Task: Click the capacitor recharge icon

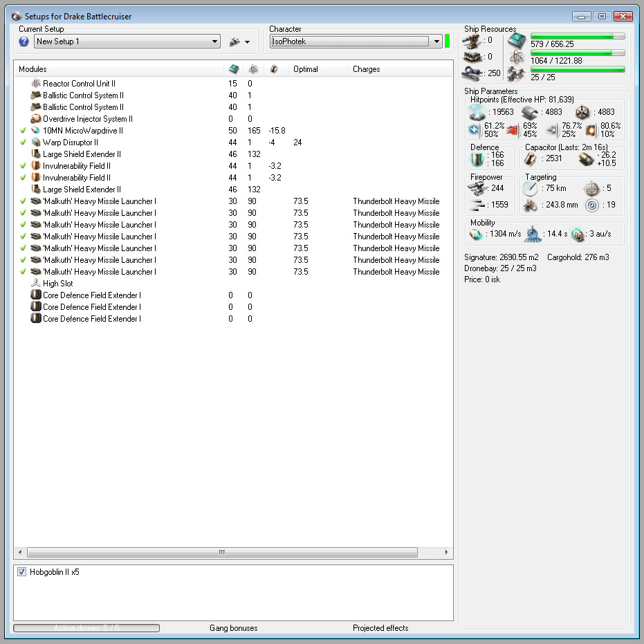Action: point(587,159)
